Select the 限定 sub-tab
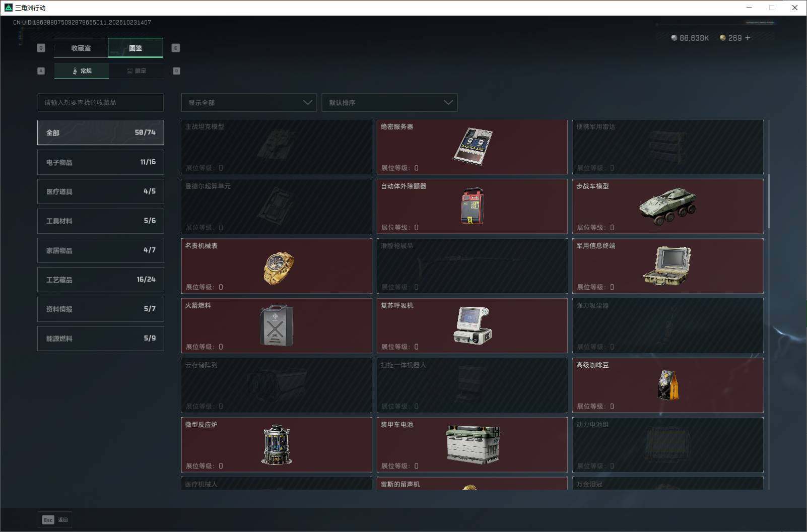This screenshot has width=807, height=532. (136, 71)
